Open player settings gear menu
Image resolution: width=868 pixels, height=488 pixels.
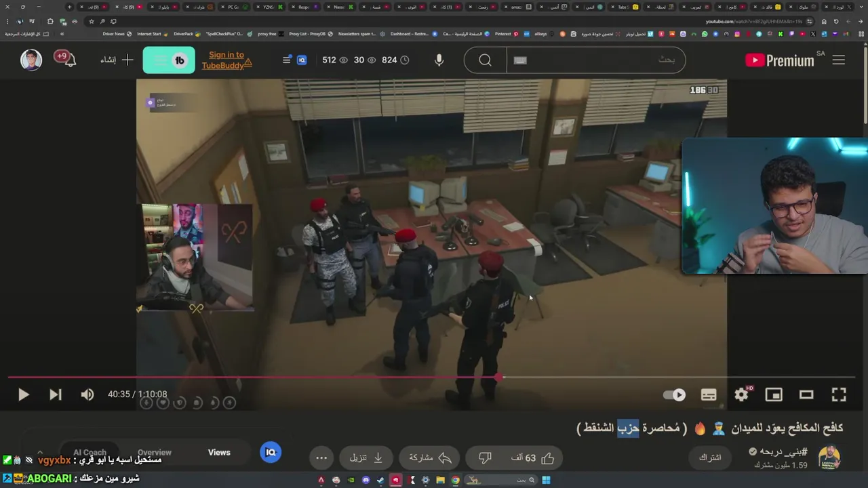pyautogui.click(x=742, y=394)
